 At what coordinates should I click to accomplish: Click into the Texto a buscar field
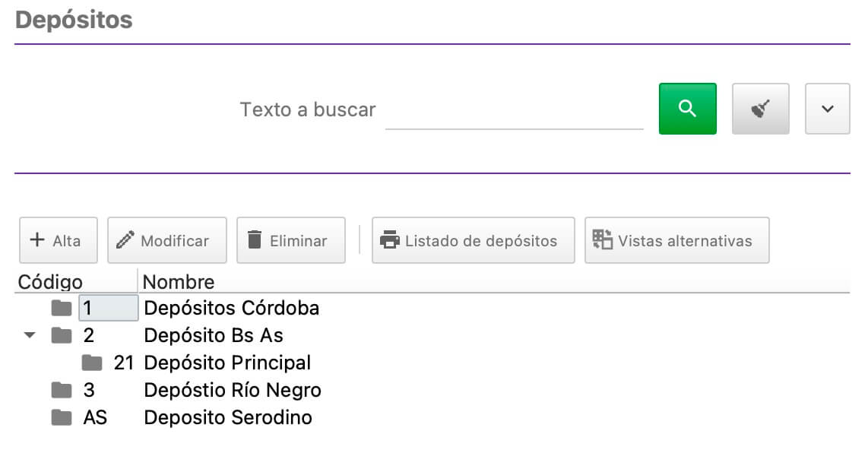tap(515, 109)
